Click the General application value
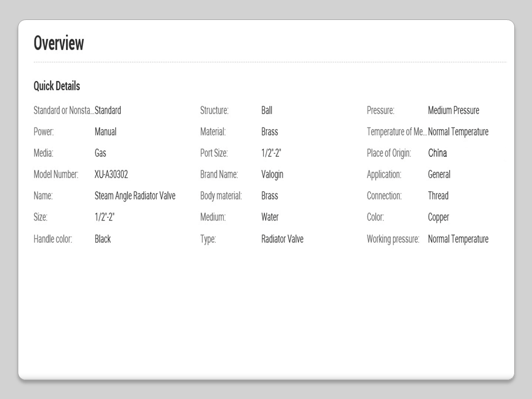This screenshot has width=532, height=399. [x=439, y=175]
